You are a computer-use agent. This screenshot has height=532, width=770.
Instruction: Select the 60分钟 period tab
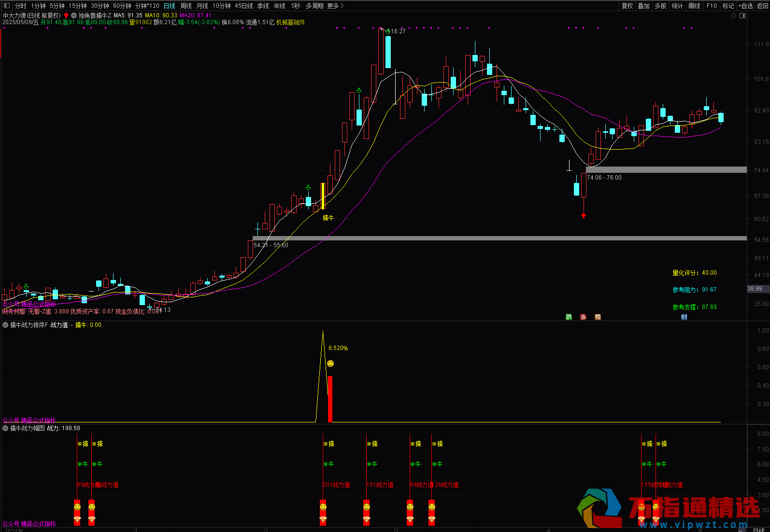click(122, 6)
